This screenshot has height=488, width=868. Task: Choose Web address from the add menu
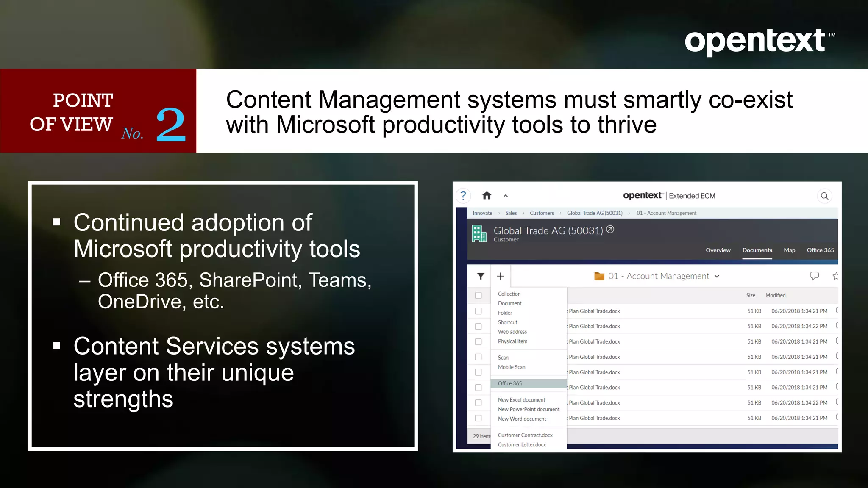pos(512,332)
